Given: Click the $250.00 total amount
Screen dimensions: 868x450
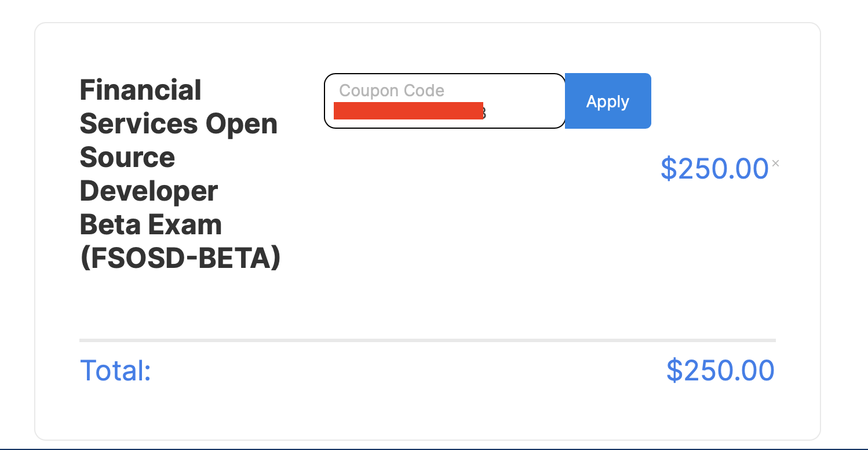Looking at the screenshot, I should click(x=720, y=371).
